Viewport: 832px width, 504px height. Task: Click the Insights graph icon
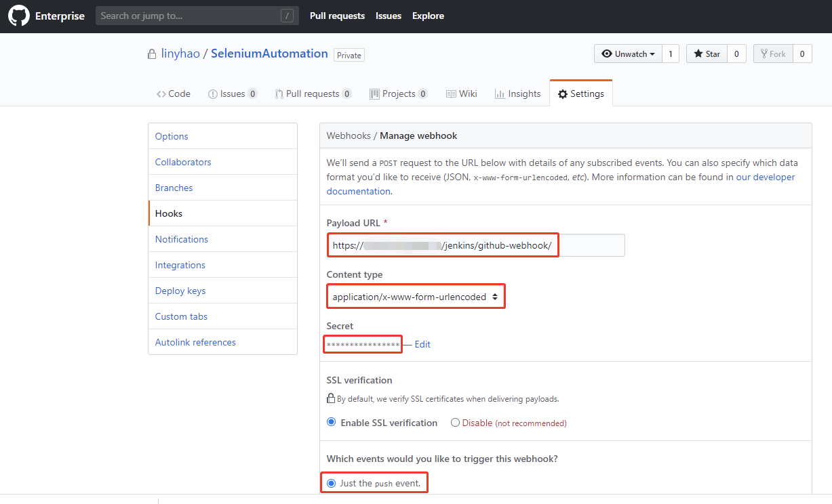(x=500, y=94)
